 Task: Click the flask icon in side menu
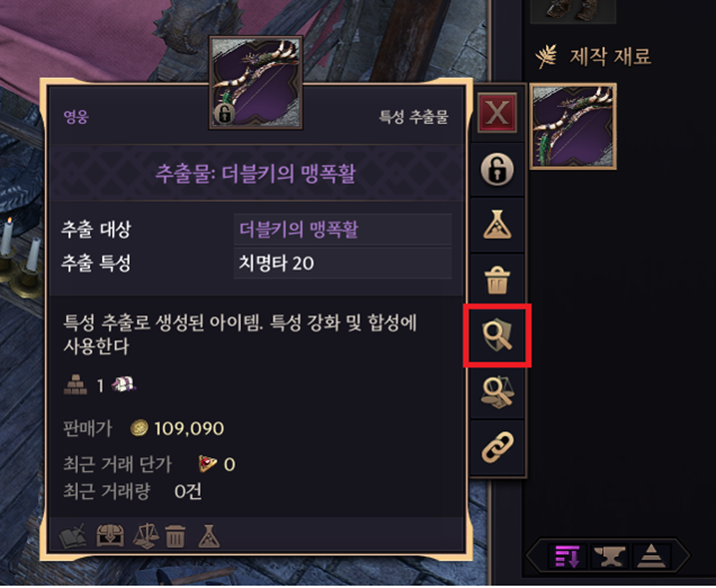(497, 225)
